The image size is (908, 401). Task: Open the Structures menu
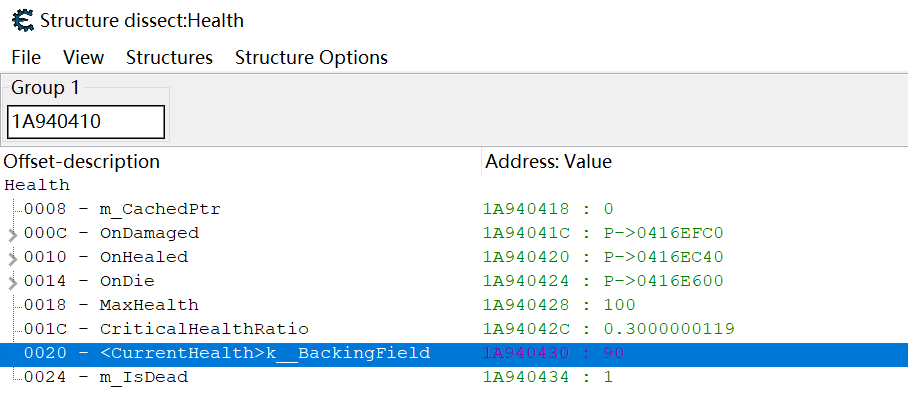(x=169, y=57)
